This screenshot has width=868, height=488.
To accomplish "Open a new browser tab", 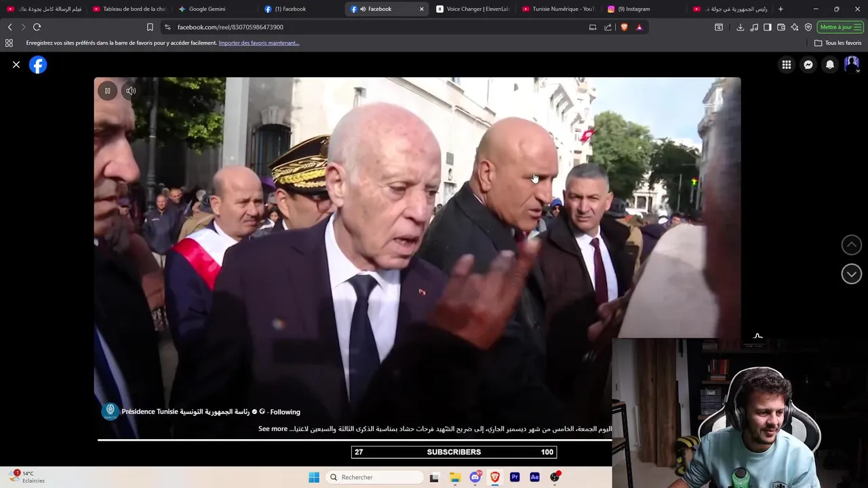I will 781,9.
